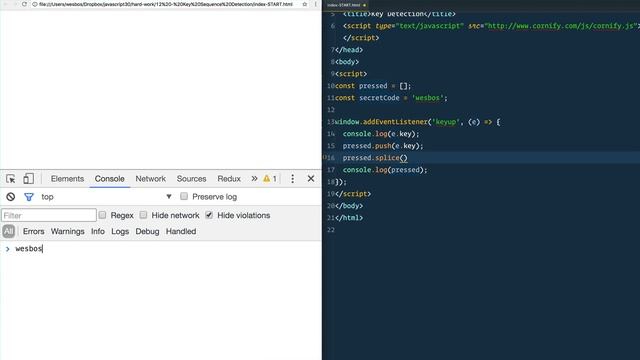The width and height of the screenshot is (640, 360).
Task: Click the console Filter input field
Action: 49,215
